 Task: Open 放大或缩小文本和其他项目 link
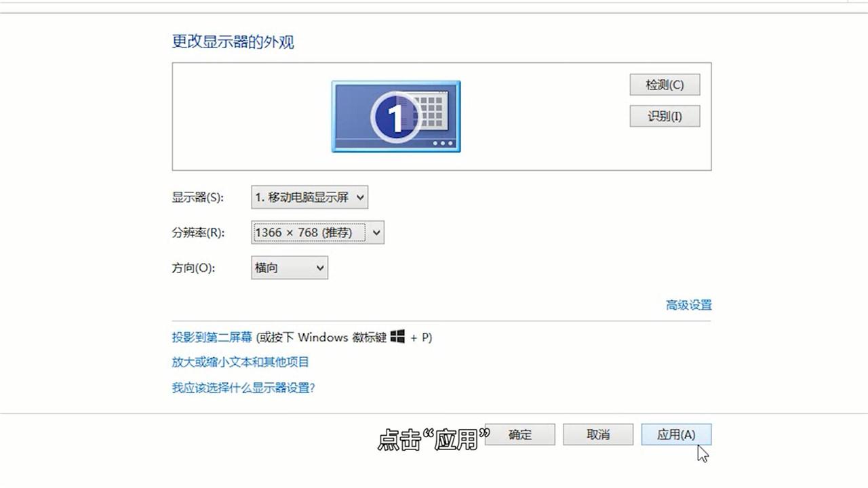[239, 362]
